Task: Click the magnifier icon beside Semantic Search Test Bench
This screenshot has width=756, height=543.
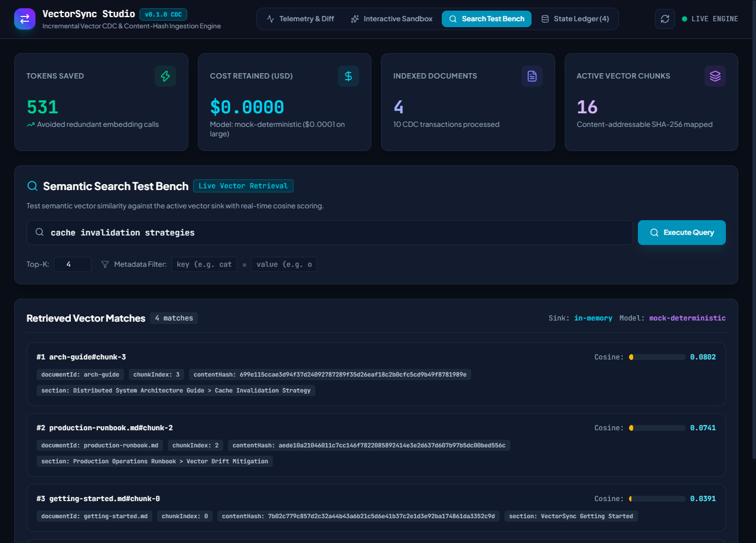Action: [x=32, y=186]
